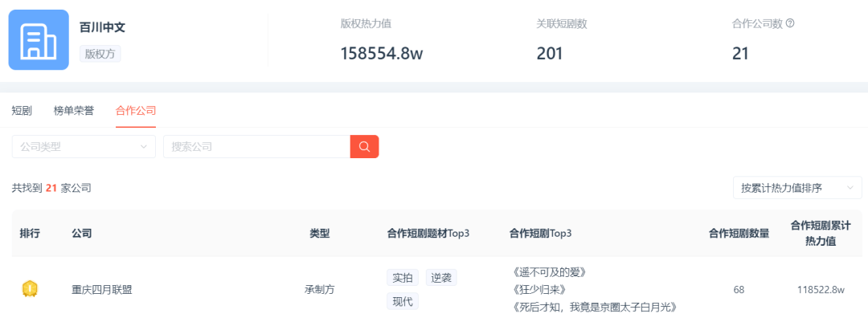Open the 公司类型 dropdown
The height and width of the screenshot is (322, 868).
pos(84,147)
